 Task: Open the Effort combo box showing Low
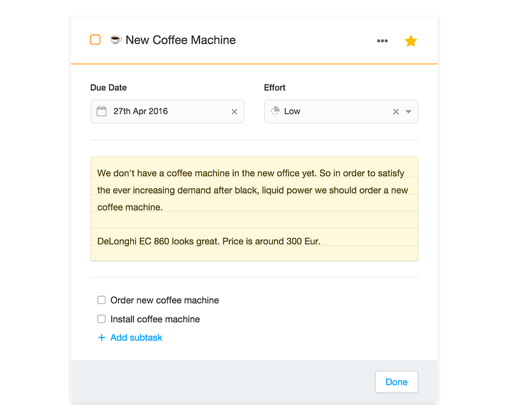point(341,111)
